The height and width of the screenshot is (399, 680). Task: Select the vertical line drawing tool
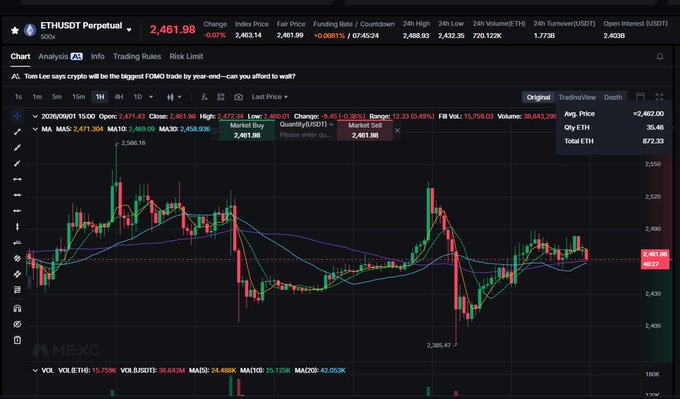tap(17, 226)
